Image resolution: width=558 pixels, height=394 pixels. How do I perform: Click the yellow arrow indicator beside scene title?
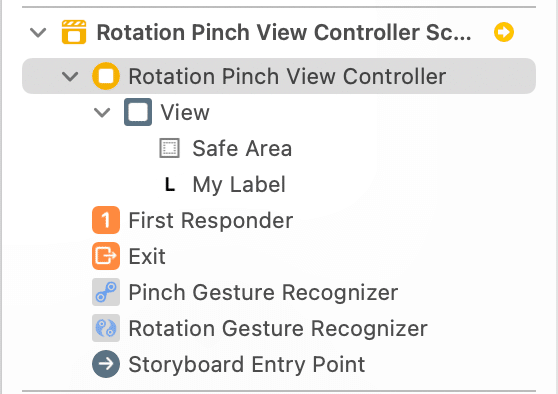pyautogui.click(x=504, y=32)
